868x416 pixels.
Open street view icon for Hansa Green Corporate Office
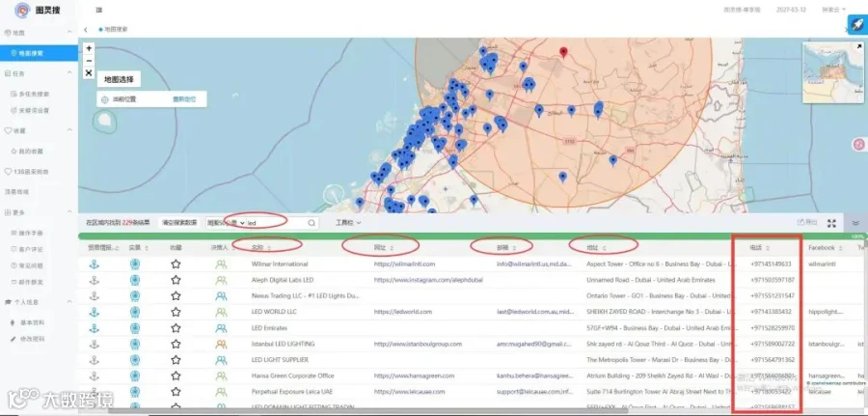click(134, 376)
